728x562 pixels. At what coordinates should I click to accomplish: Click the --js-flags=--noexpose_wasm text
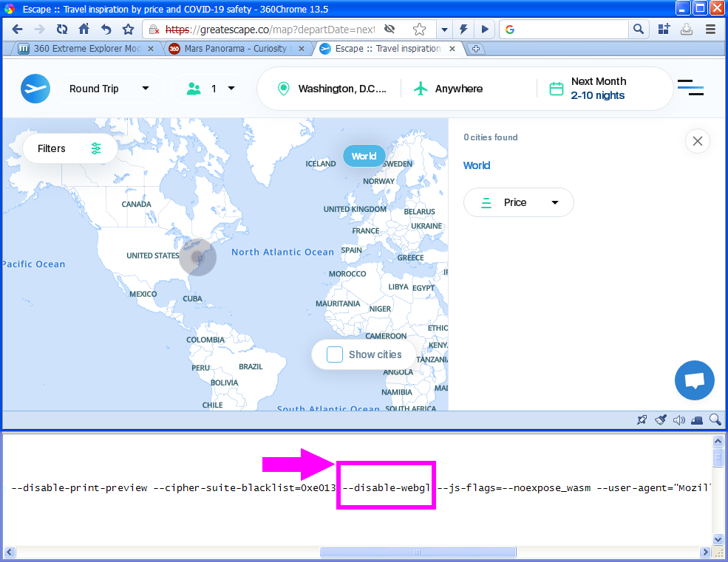tap(514, 487)
